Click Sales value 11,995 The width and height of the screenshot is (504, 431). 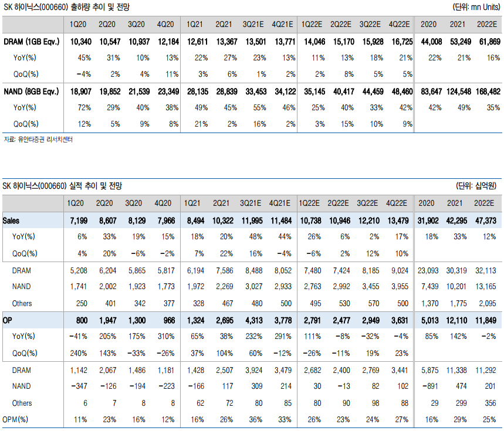[252, 220]
